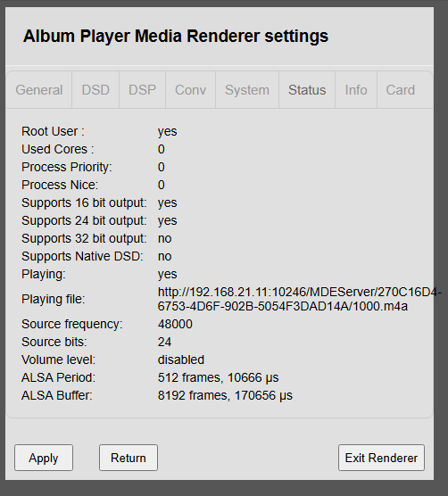This screenshot has width=448, height=496.
Task: Show the Info tab
Action: point(356,90)
